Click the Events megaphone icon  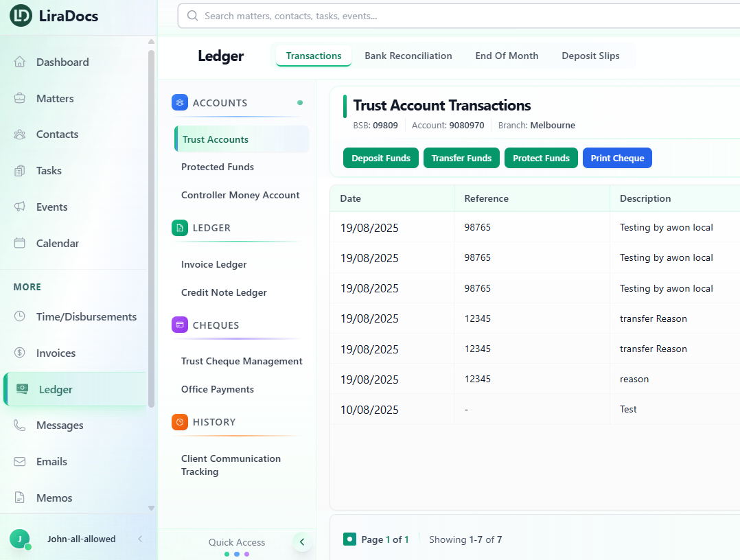(20, 207)
